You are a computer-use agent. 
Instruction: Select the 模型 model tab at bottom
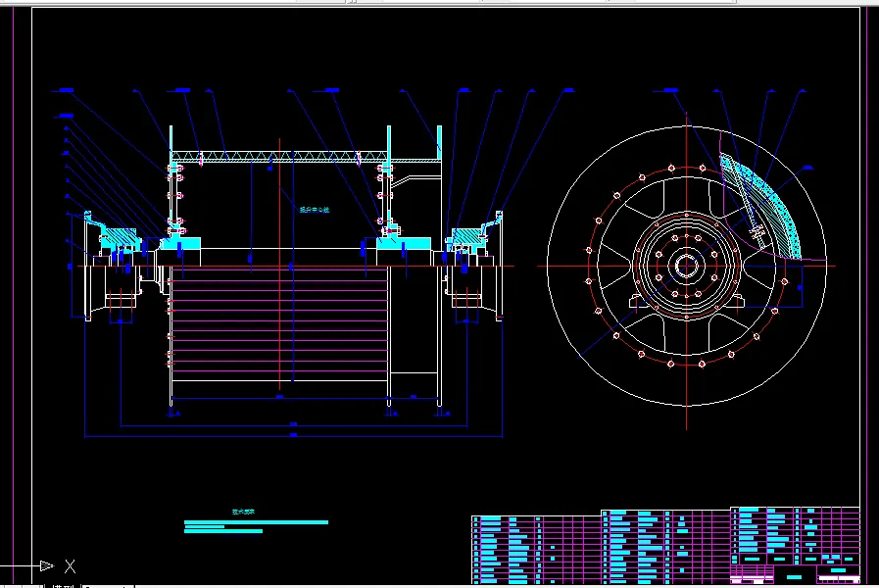pyautogui.click(x=63, y=586)
